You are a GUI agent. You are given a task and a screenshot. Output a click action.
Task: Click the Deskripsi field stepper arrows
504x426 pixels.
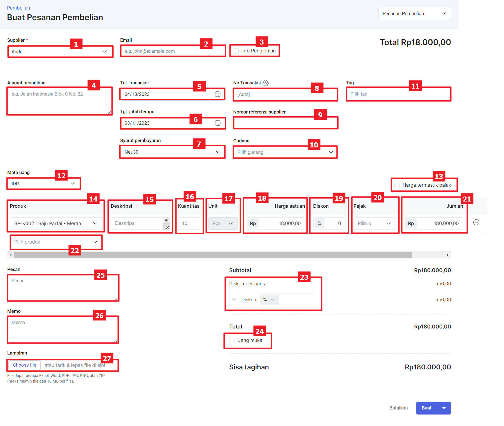166,220
